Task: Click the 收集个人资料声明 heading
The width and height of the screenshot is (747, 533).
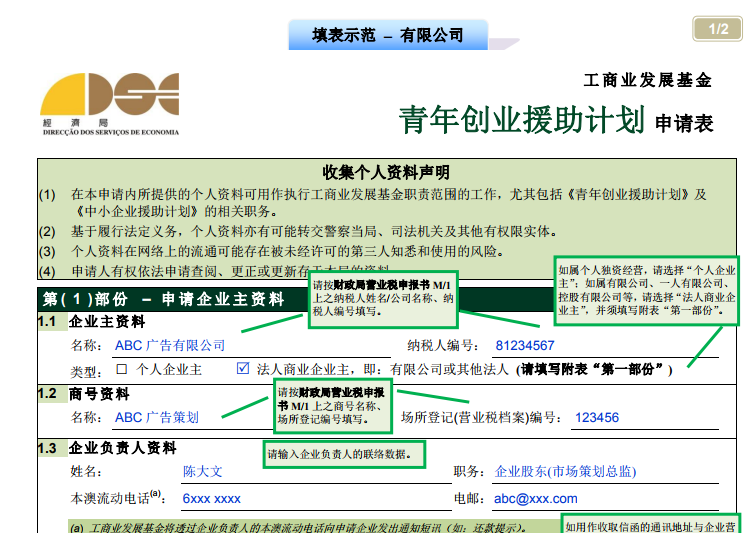Action: click(x=386, y=172)
